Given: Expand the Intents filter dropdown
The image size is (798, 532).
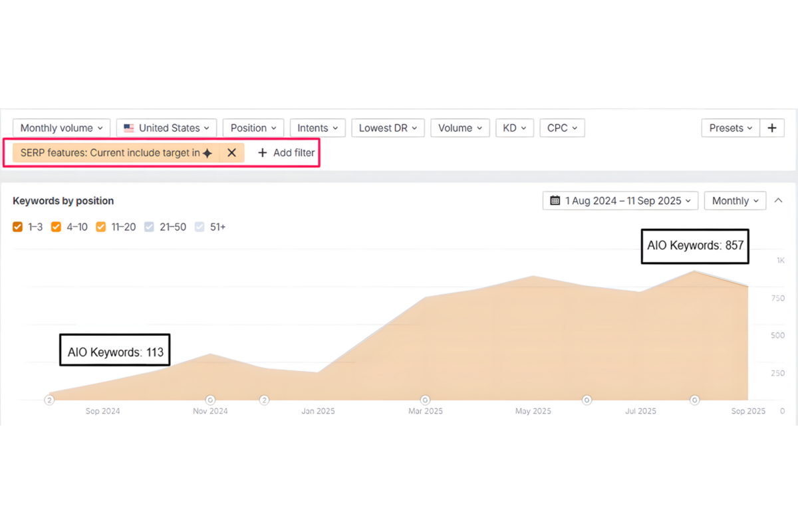Looking at the screenshot, I should coord(317,128).
